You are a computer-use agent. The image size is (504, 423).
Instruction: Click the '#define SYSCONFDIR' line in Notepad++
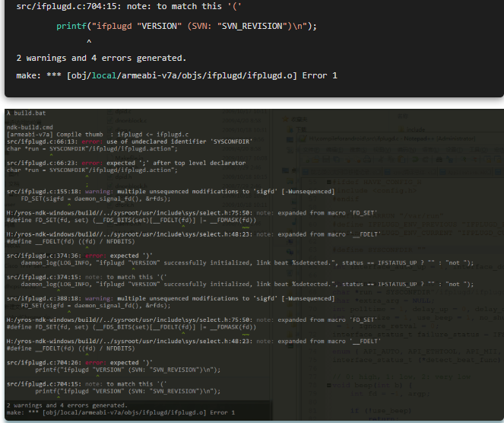(379, 250)
